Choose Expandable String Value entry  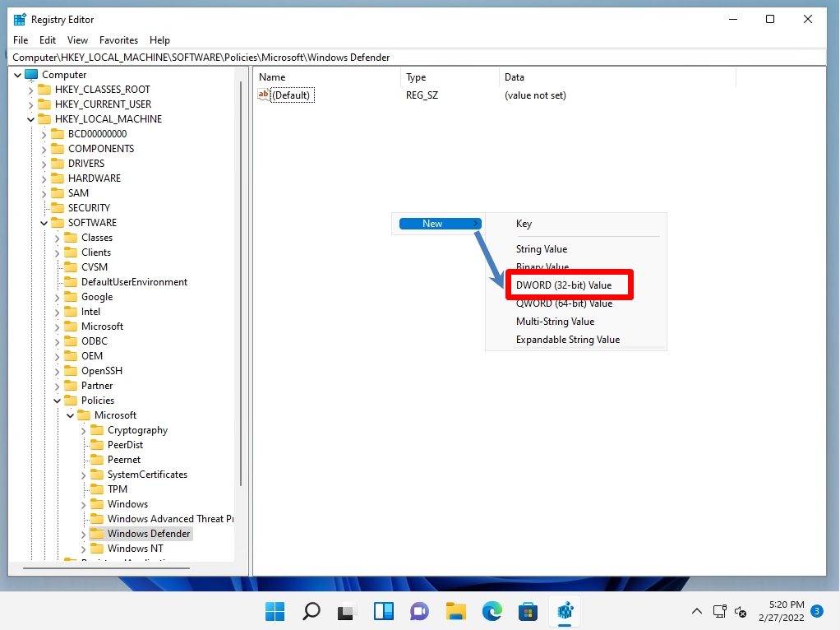(x=568, y=340)
